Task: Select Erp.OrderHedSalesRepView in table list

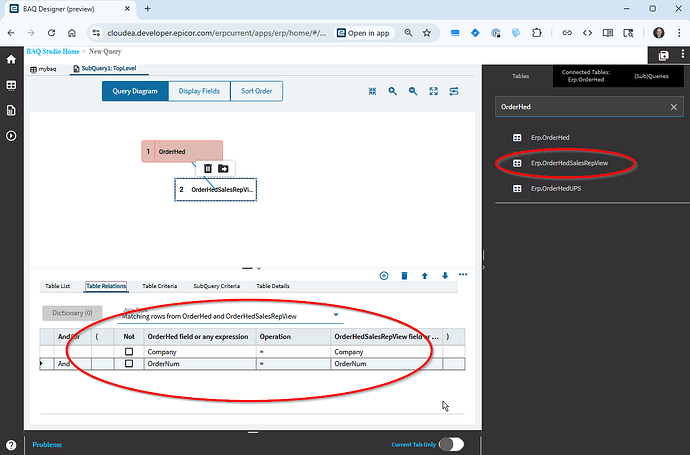Action: 569,163
